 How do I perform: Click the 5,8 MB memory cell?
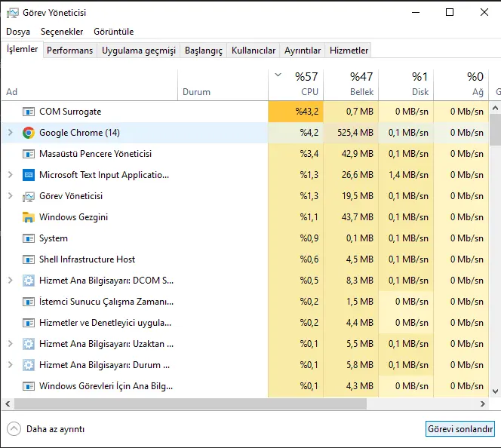(351, 365)
